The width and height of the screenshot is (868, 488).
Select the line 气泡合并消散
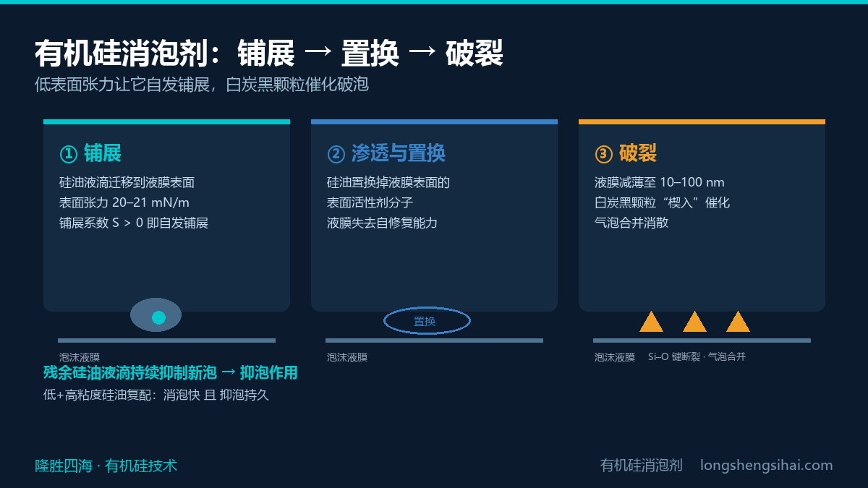point(631,223)
